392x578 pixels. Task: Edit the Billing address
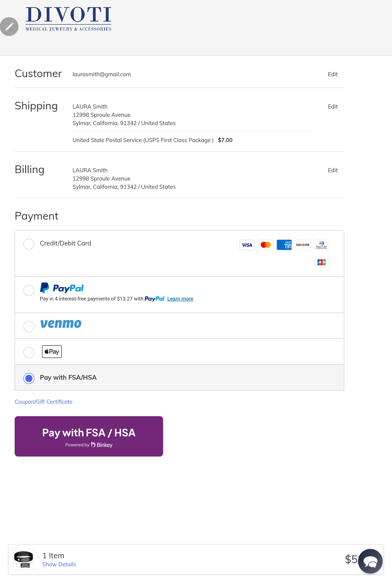pos(332,170)
